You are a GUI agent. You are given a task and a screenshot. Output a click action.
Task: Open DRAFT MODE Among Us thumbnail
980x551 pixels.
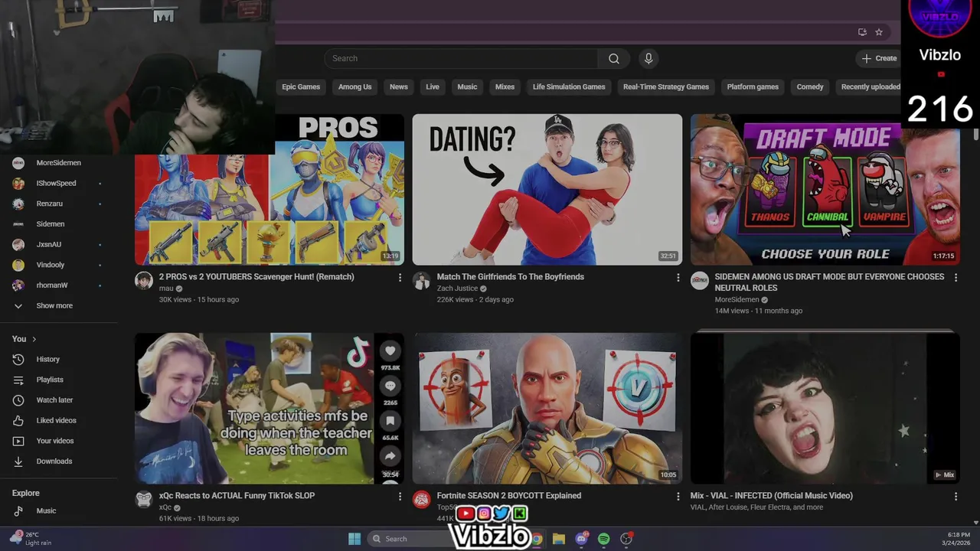coord(825,190)
